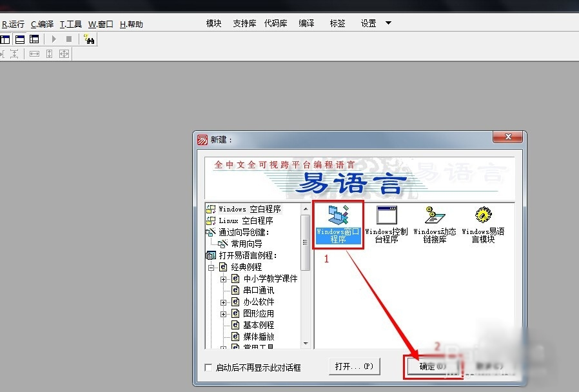Image resolution: width=579 pixels, height=392 pixels.
Task: Click the 编译 toolbar tab
Action: coord(306,23)
